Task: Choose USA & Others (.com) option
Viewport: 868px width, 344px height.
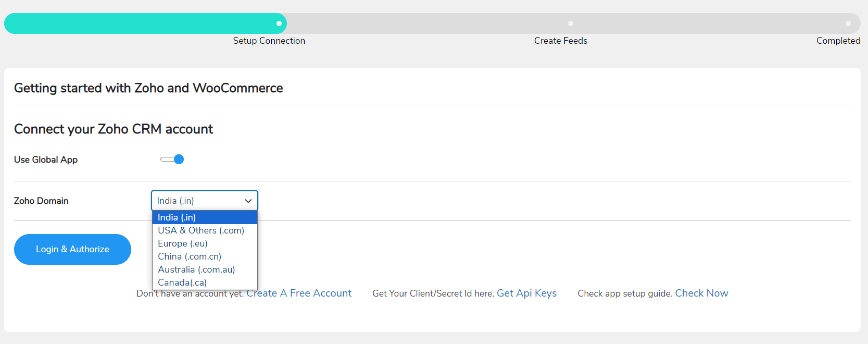Action: pos(205,230)
